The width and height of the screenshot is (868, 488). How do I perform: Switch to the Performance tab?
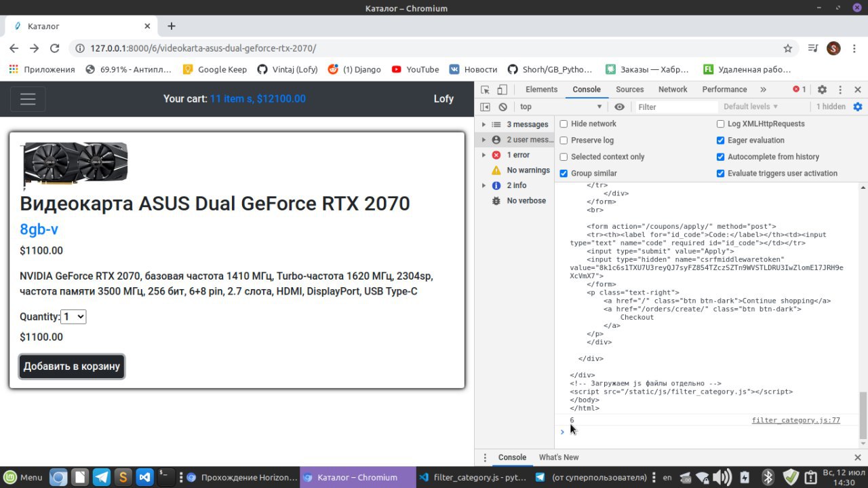(724, 90)
